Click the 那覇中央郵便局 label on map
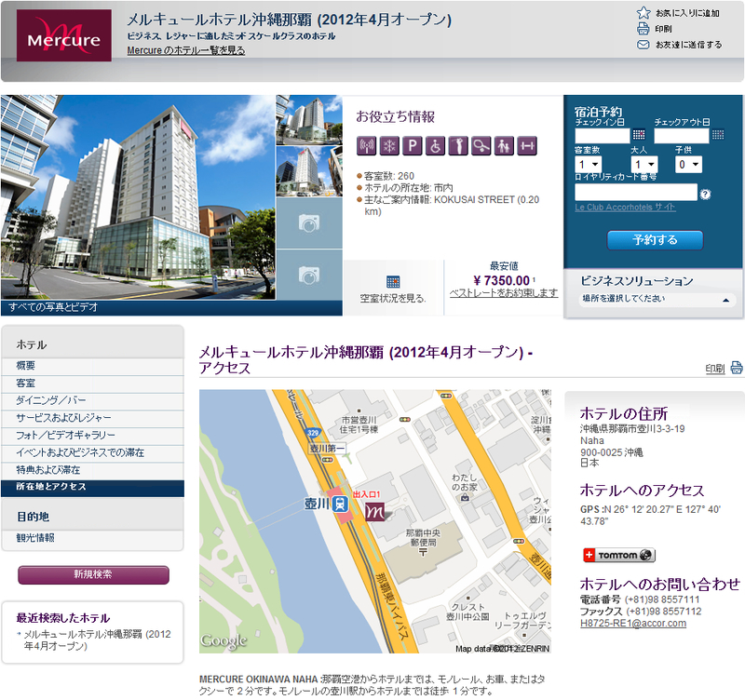The width and height of the screenshot is (745, 700). (x=423, y=538)
